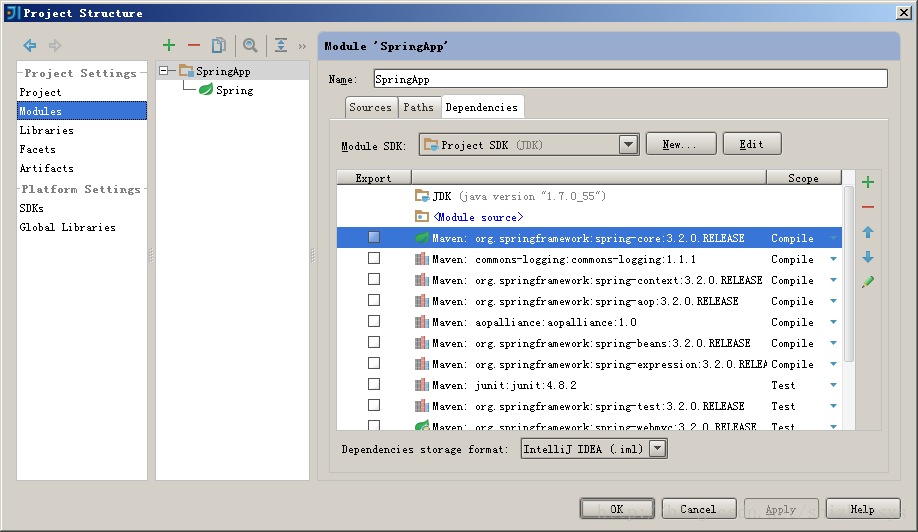918x532 pixels.
Task: Go back with the blue left arrow
Action: pyautogui.click(x=30, y=45)
